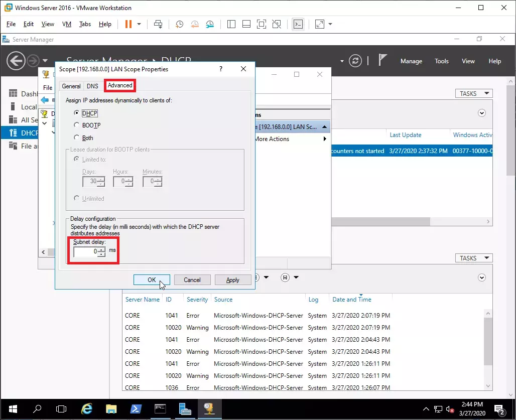Viewport: 516px width, 420px height.
Task: Enter VMware full screen mode
Action: pyautogui.click(x=262, y=24)
